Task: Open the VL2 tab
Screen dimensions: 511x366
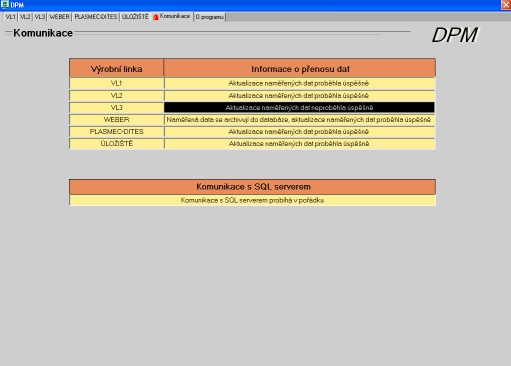Action: pyautogui.click(x=25, y=17)
